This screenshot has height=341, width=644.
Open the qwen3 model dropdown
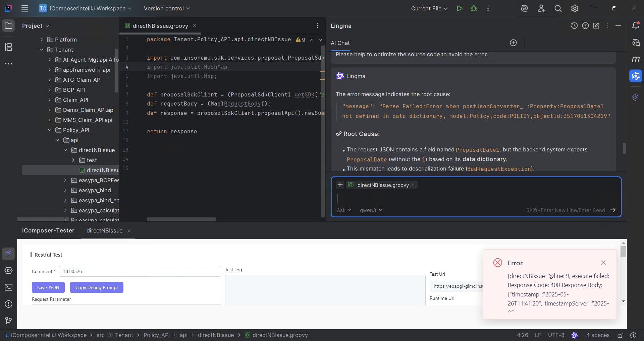pyautogui.click(x=371, y=210)
